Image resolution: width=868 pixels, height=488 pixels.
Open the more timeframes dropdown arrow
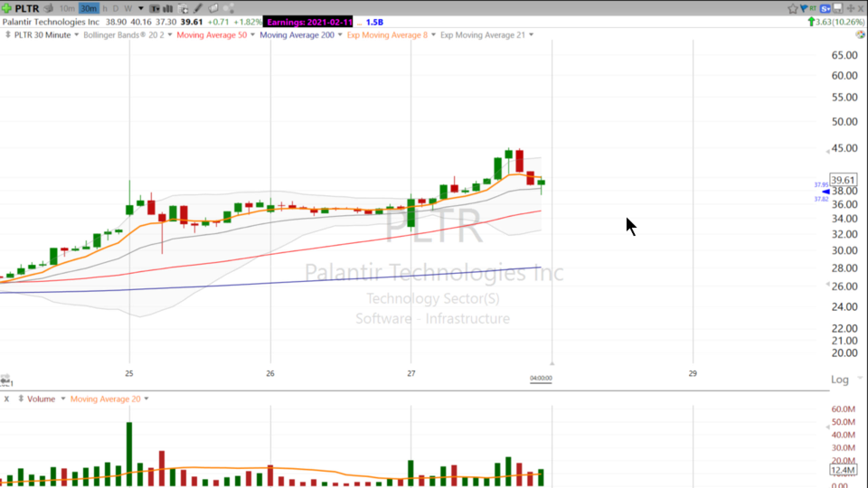141,8
